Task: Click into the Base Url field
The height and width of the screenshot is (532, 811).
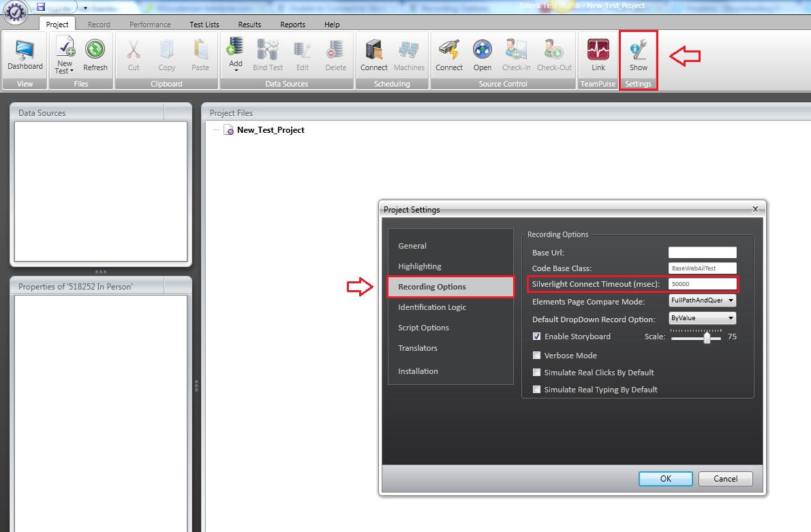Action: point(702,252)
